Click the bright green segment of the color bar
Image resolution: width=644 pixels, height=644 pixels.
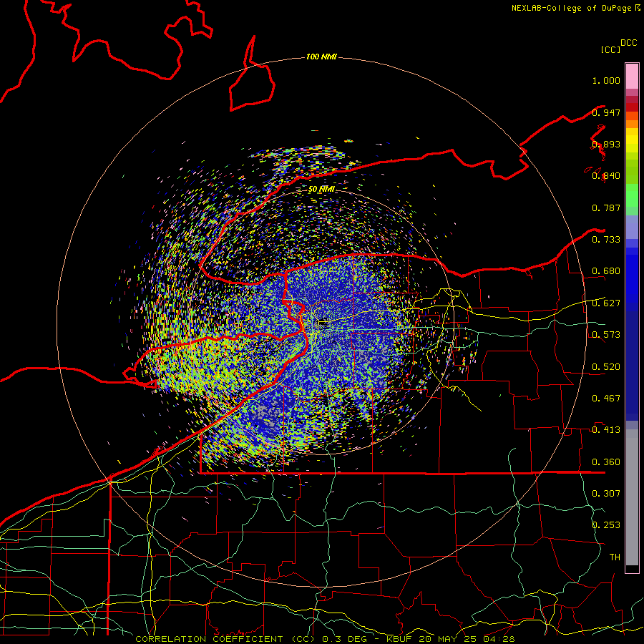(x=632, y=195)
